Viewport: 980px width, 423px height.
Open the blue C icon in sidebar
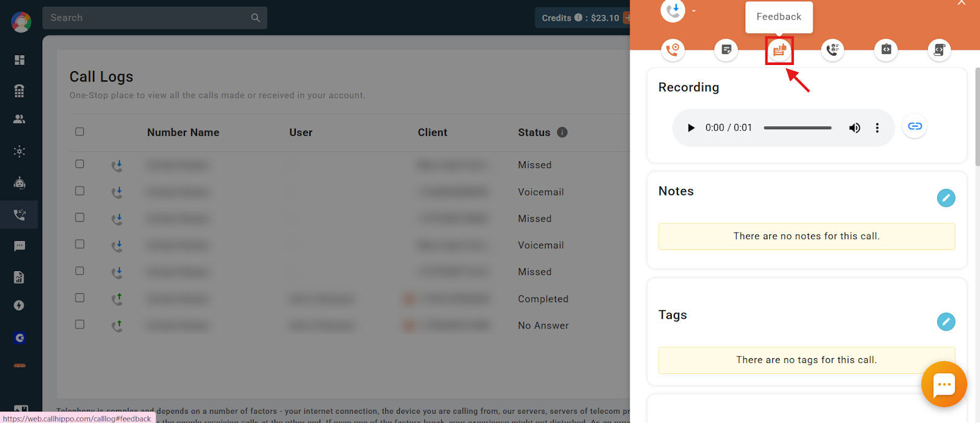coord(20,338)
